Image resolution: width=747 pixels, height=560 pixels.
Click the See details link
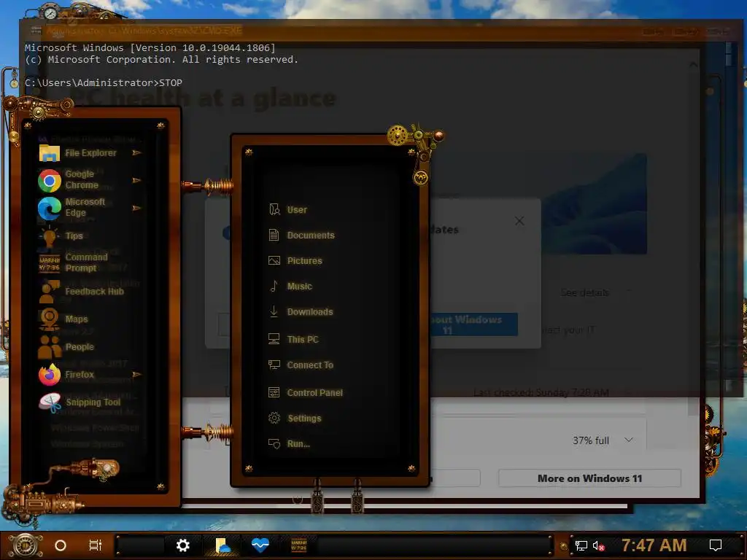[x=584, y=292]
